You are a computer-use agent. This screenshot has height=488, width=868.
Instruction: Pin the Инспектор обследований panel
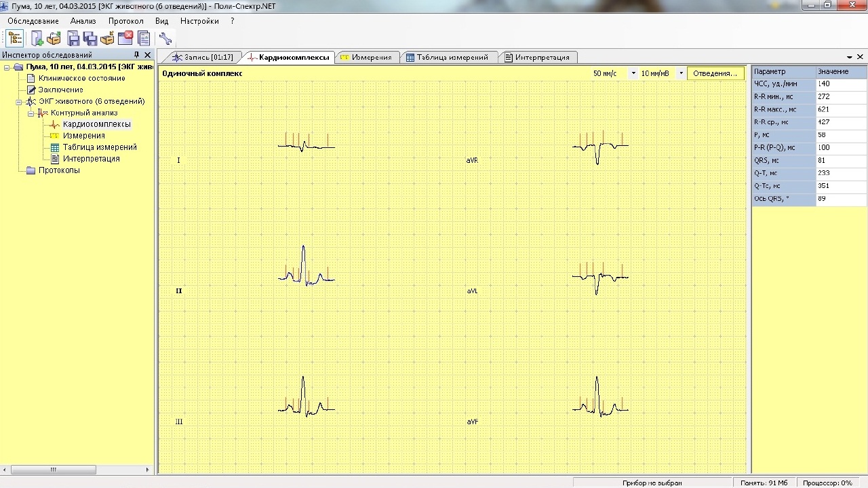pyautogui.click(x=136, y=55)
